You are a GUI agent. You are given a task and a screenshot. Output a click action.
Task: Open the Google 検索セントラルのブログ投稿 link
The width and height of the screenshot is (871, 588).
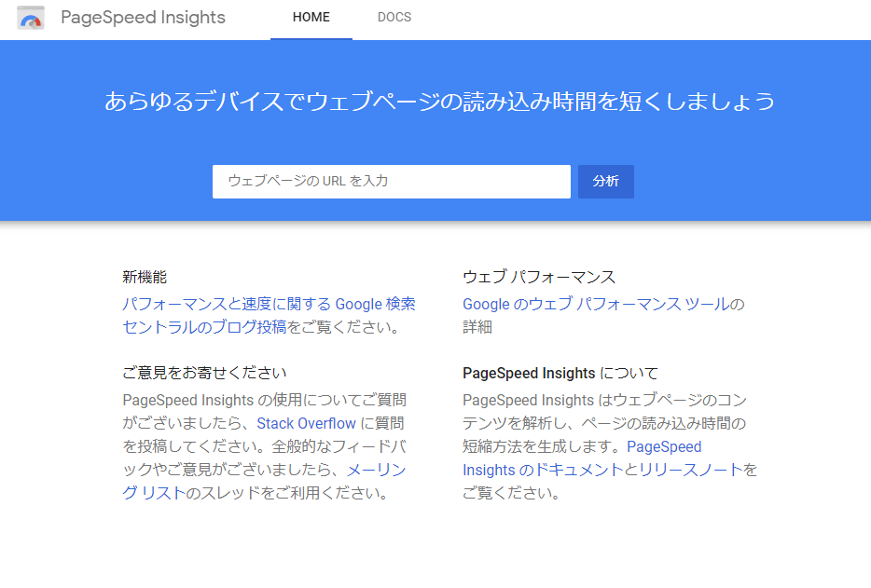click(x=269, y=315)
